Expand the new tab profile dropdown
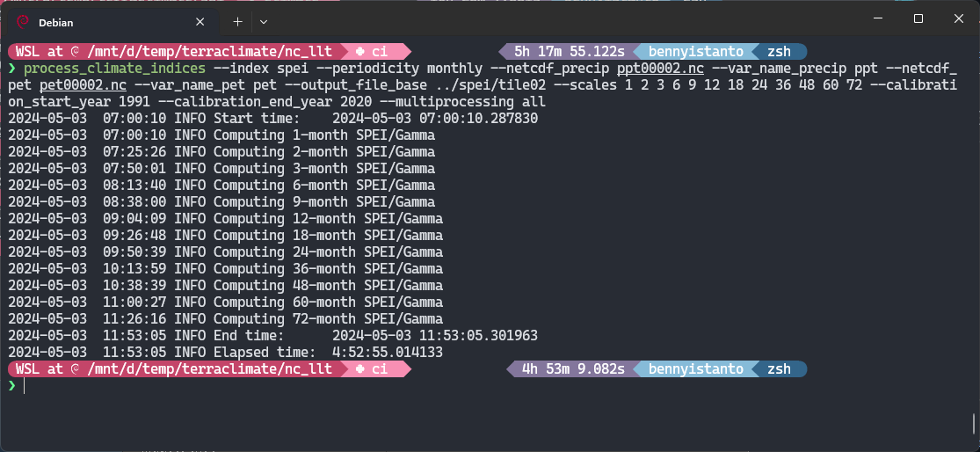 click(x=264, y=22)
